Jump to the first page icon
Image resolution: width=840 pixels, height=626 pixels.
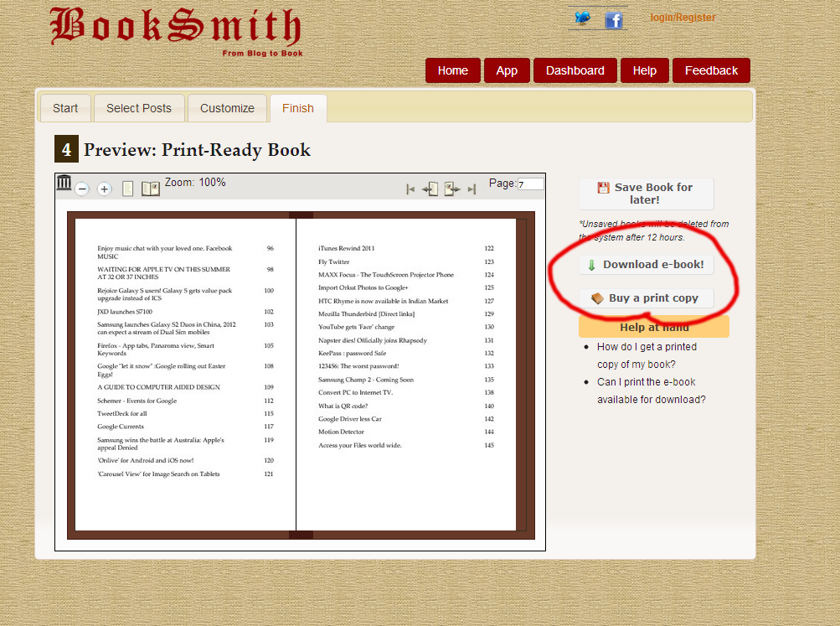[410, 189]
